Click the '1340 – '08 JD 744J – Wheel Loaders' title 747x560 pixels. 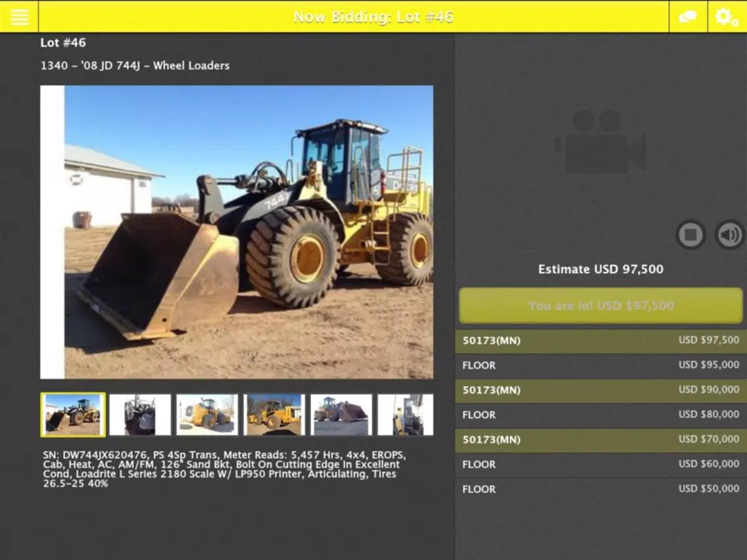[135, 66]
